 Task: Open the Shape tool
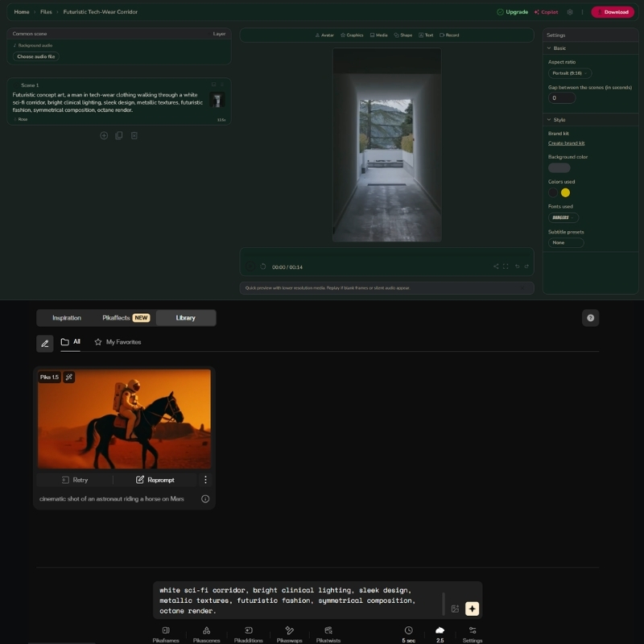coord(402,35)
